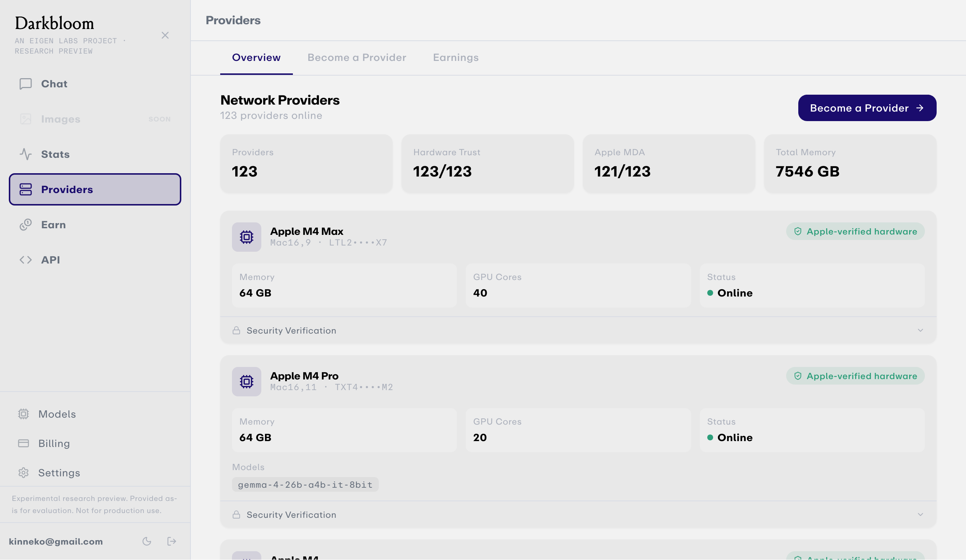This screenshot has width=966, height=560.
Task: Close the Darkbloom sidebar with the X icon
Action: 165,35
